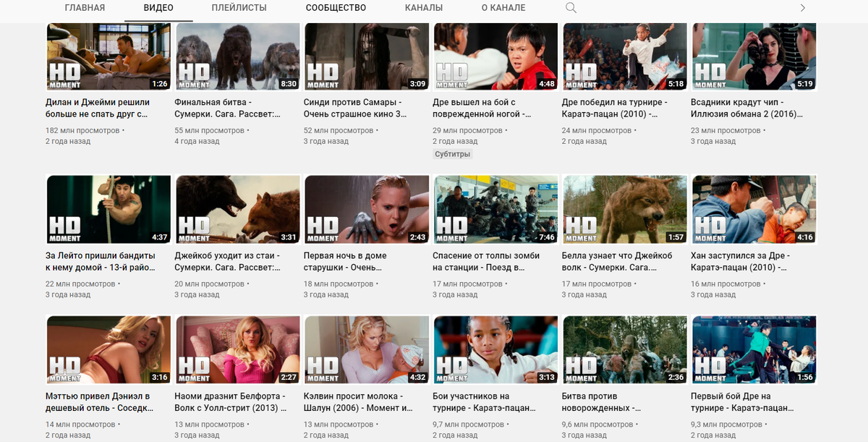Open the 5:18 Дре победил на турнире thumbnail
The width and height of the screenshot is (868, 442).
pos(625,56)
